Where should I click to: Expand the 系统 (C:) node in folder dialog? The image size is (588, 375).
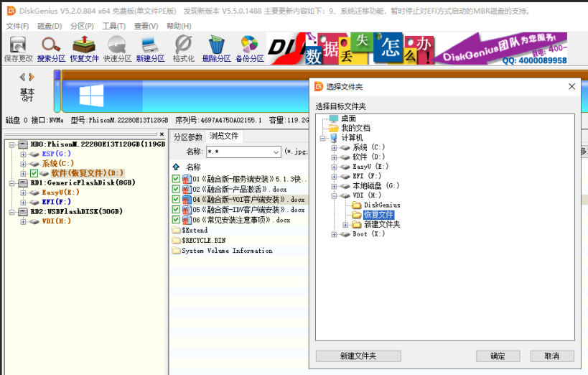(x=334, y=147)
